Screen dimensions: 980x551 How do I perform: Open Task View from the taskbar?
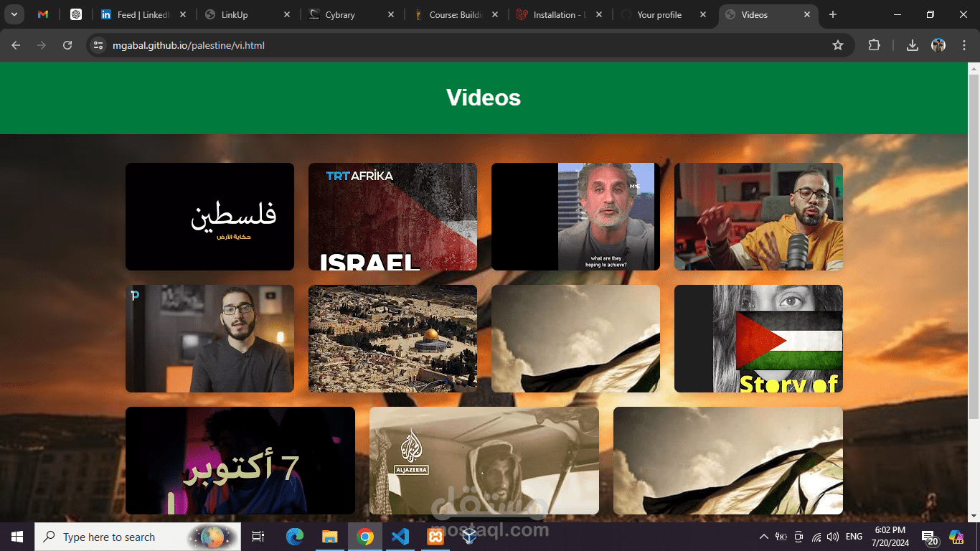[259, 537]
